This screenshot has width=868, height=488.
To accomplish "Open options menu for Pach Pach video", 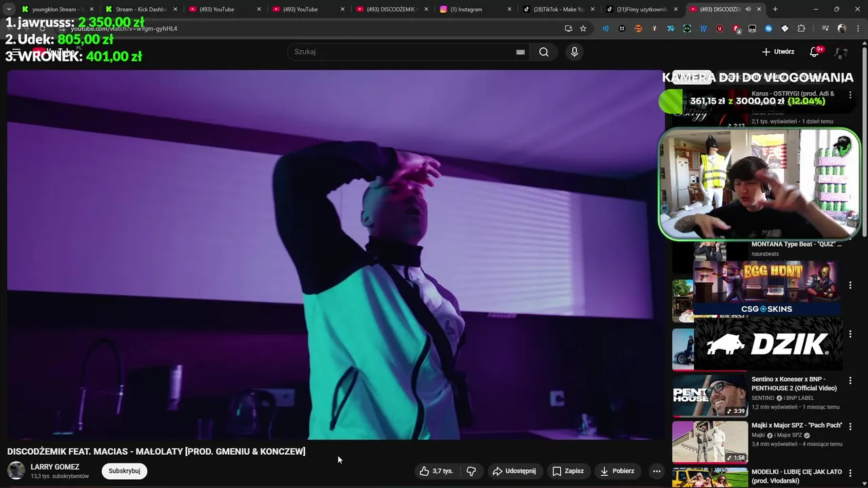I will click(x=850, y=427).
